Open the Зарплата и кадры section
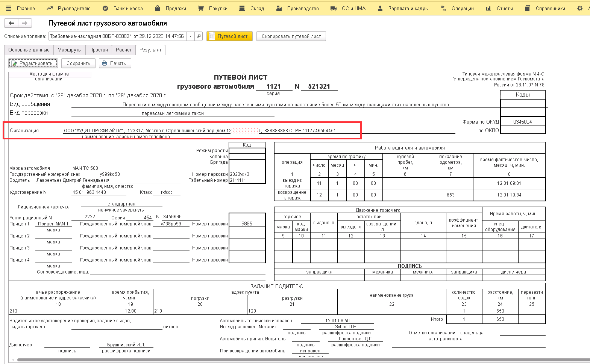Viewport: 590px width, 364px height. click(403, 8)
